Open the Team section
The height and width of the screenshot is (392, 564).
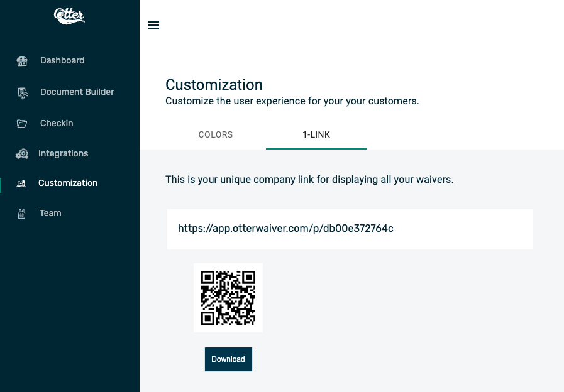[x=50, y=213]
